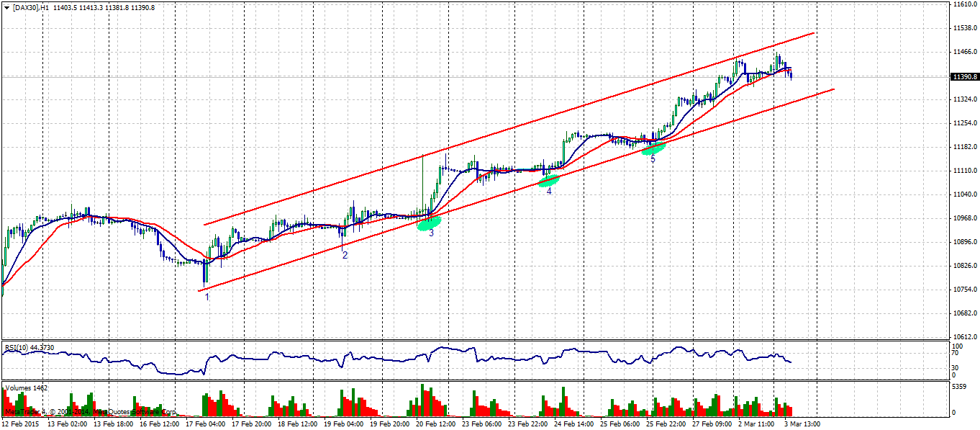Click the Volumes 1462 indicator label
Screen dimensions: 980x430
coord(26,388)
